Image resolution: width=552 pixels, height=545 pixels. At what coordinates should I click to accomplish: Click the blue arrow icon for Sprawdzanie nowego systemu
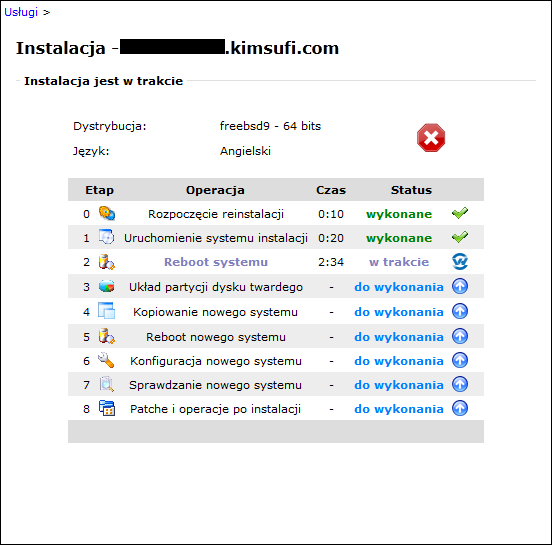click(x=460, y=384)
